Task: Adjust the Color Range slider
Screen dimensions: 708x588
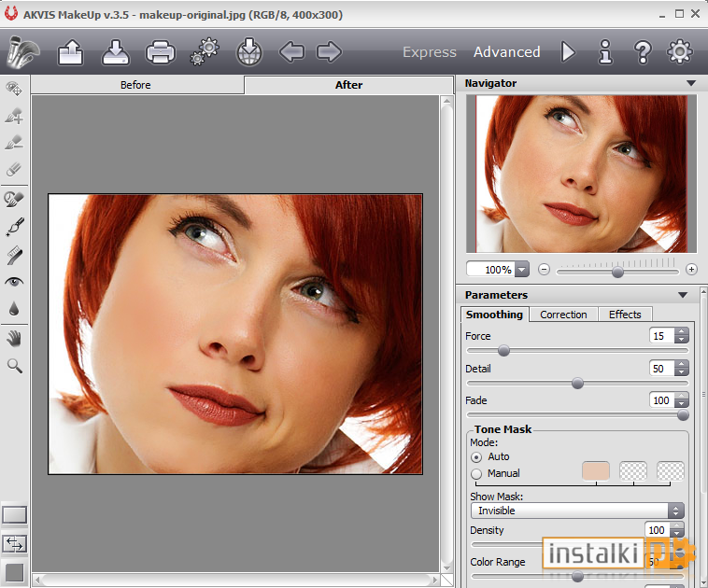Action: [577, 576]
